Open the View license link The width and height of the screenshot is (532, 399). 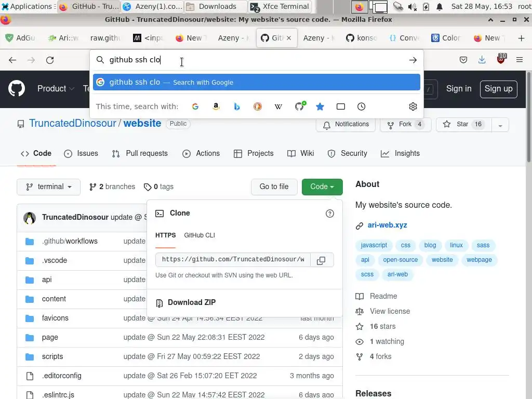point(390,312)
